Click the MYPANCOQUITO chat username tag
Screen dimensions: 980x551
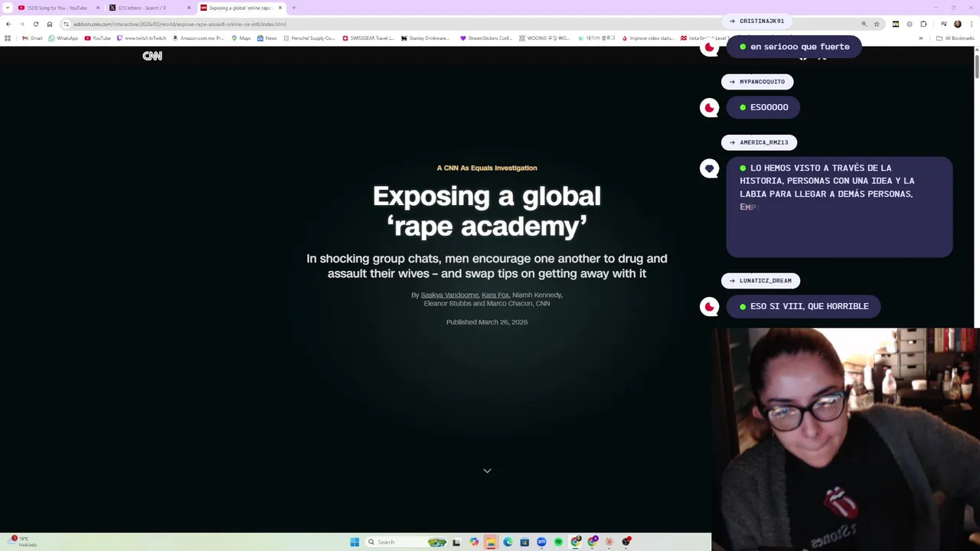(757, 82)
